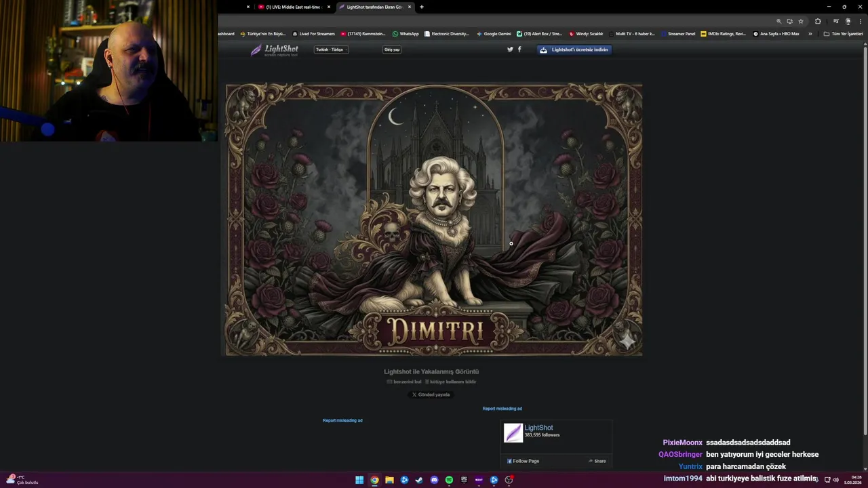Open a new browser tab
Screen dimensions: 868x488
pyautogui.click(x=422, y=7)
